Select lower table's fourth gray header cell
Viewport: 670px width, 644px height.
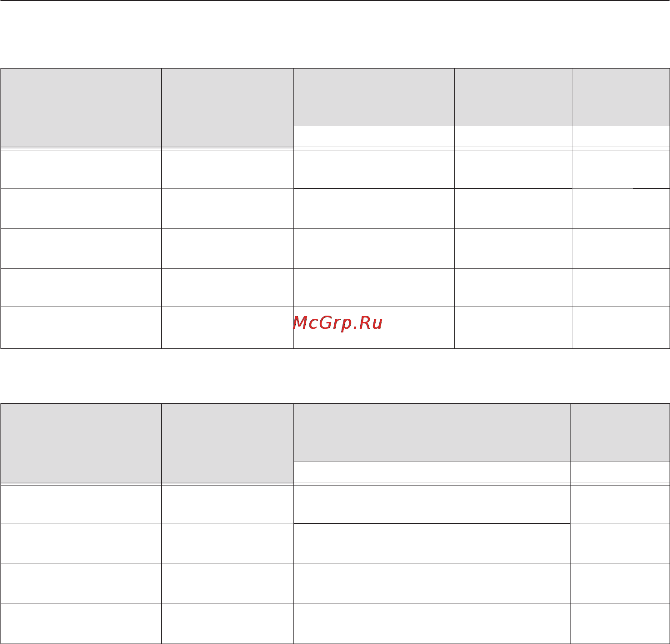click(x=512, y=432)
